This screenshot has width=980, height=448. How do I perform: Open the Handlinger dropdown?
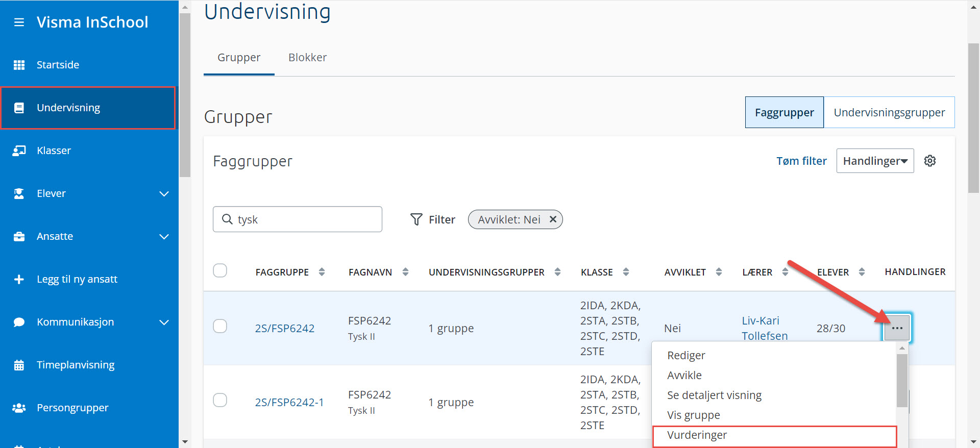[x=874, y=161]
